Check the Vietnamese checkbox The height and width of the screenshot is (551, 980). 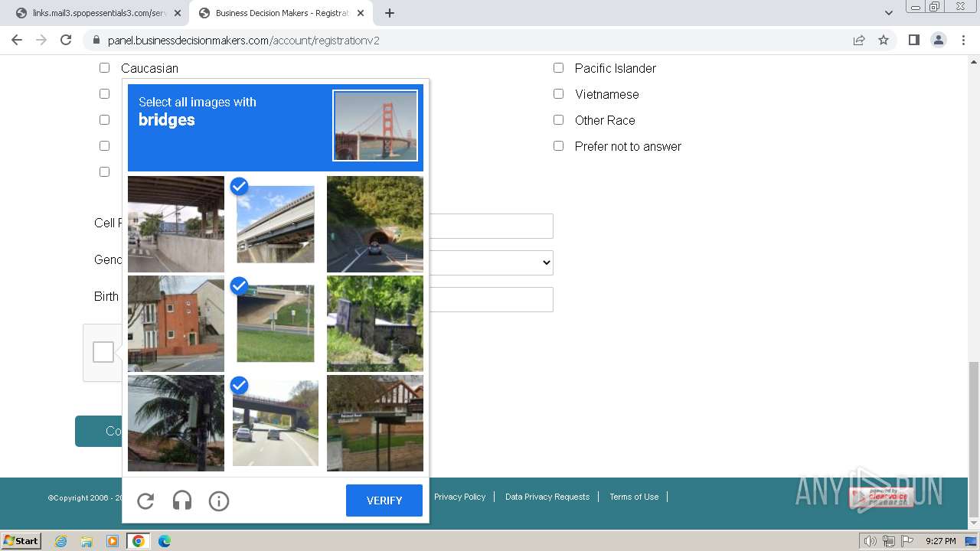[x=558, y=94]
